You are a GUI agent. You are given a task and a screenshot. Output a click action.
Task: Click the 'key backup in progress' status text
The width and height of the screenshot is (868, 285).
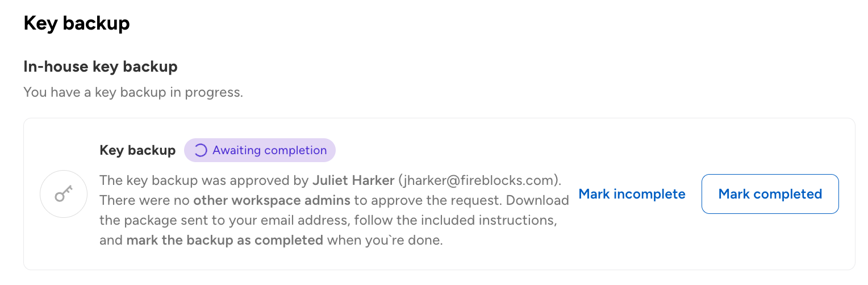(x=133, y=92)
